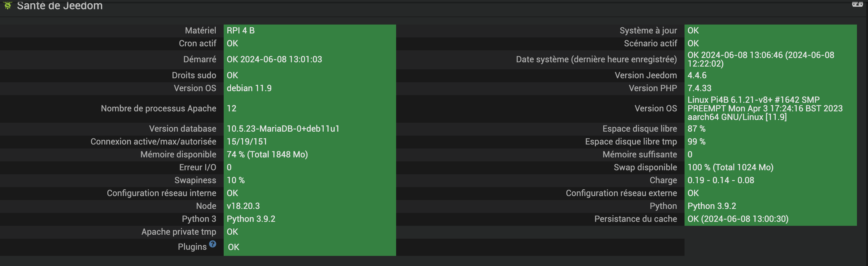
Task: Click the Connexion active 15/19/151 value
Action: (247, 142)
